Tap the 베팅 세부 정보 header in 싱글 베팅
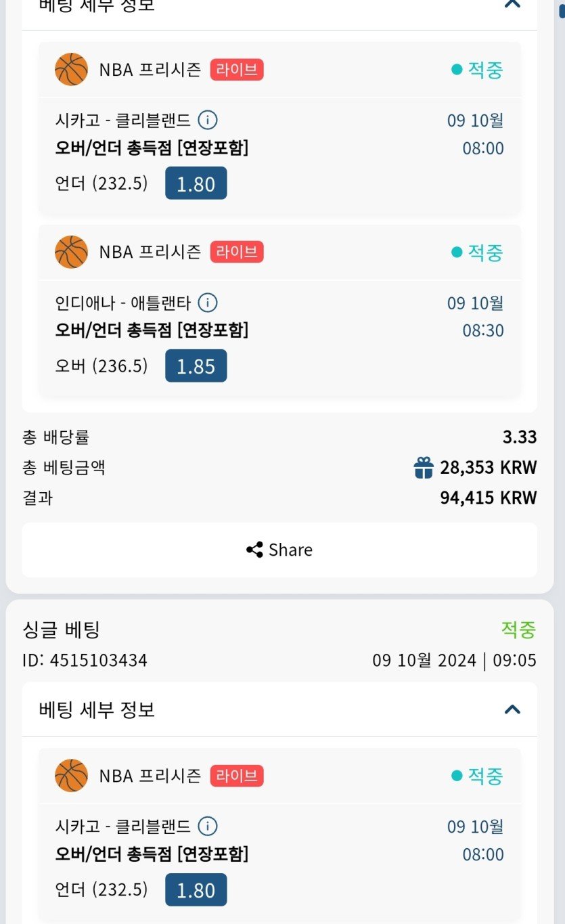565x924 pixels. pos(97,709)
